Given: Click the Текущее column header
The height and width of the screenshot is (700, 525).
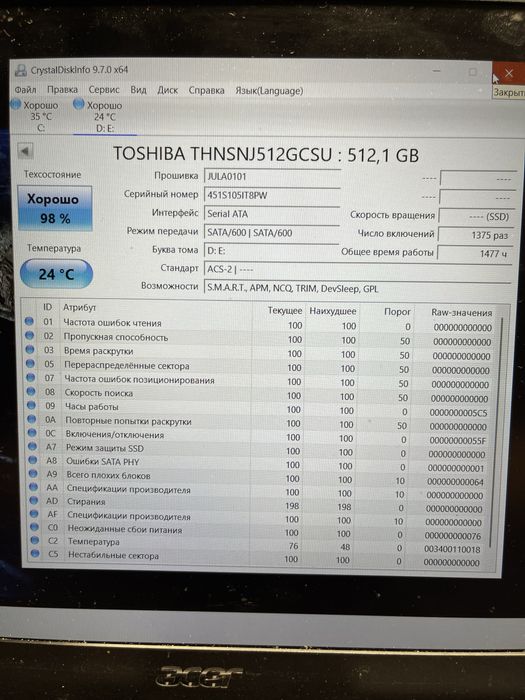Looking at the screenshot, I should 285,310.
